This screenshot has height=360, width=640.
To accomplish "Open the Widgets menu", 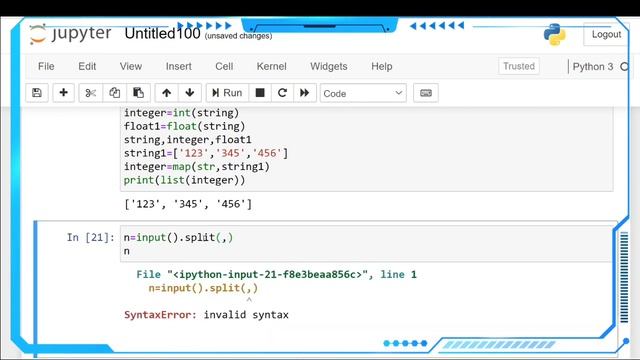I will (x=329, y=66).
